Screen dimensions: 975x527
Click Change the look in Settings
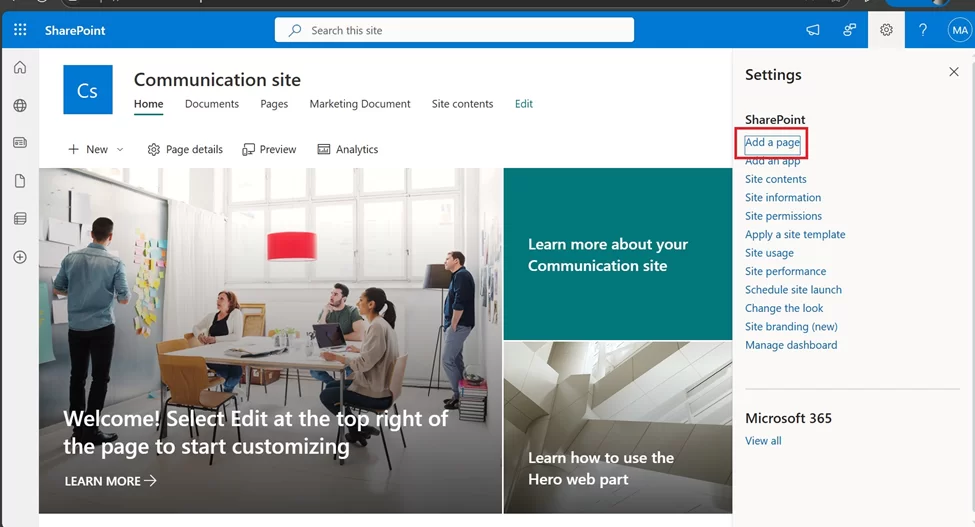point(784,308)
